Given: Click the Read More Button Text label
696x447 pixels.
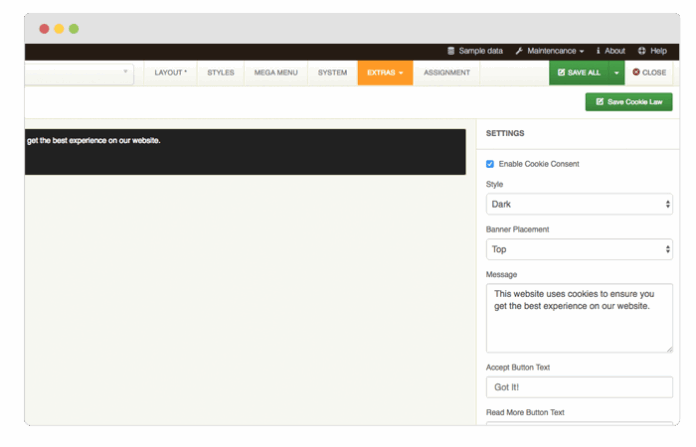Looking at the screenshot, I should click(x=525, y=412).
